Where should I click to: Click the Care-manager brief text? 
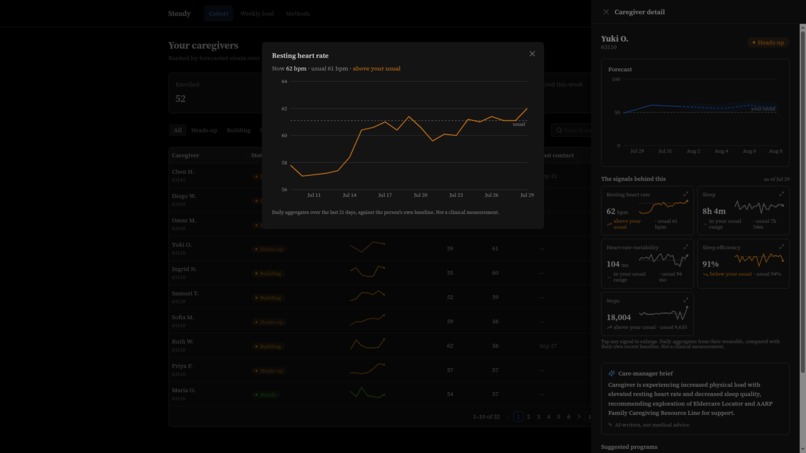point(691,398)
